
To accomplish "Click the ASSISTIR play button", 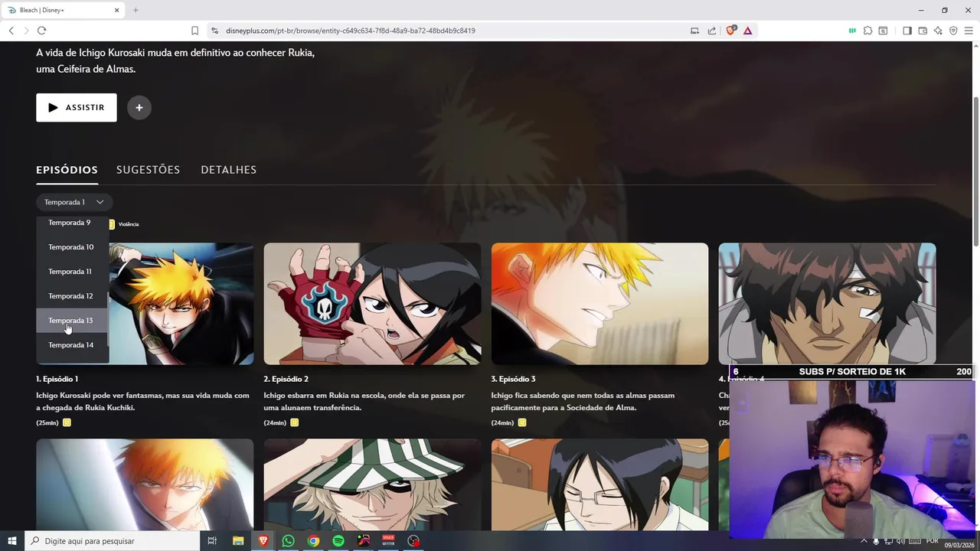I will click(x=77, y=108).
